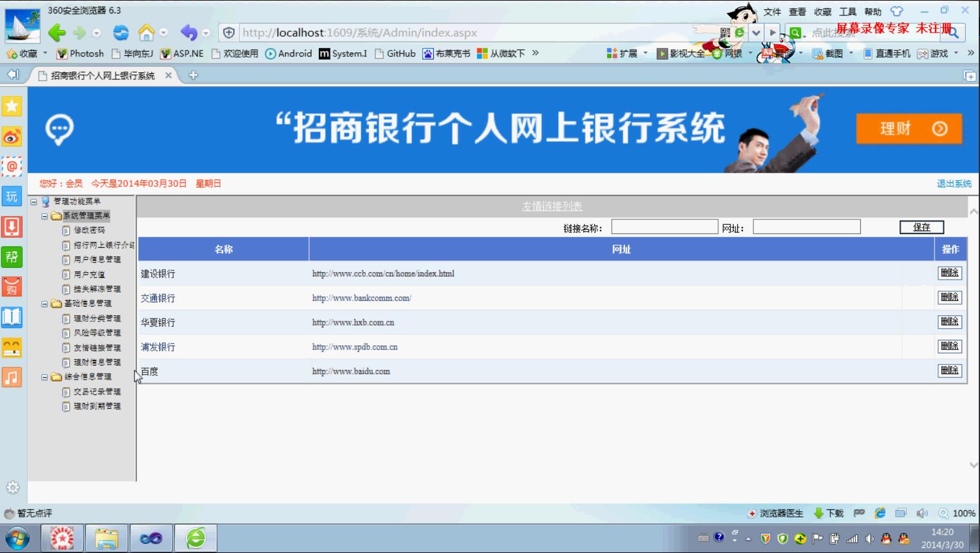Viewport: 980px width, 553px height.
Task: Open the red 购 shopping sidebar icon
Action: [12, 287]
